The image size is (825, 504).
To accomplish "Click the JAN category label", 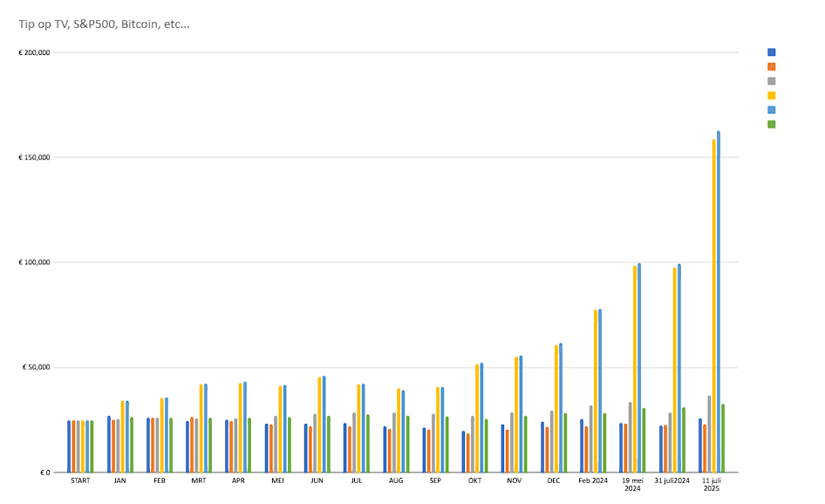I will point(120,480).
